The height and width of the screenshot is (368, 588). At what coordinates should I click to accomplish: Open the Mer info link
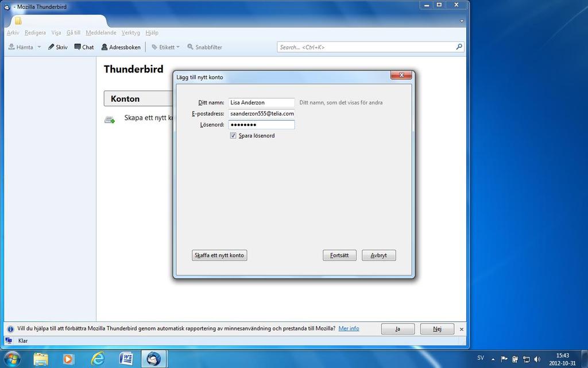[349, 328]
